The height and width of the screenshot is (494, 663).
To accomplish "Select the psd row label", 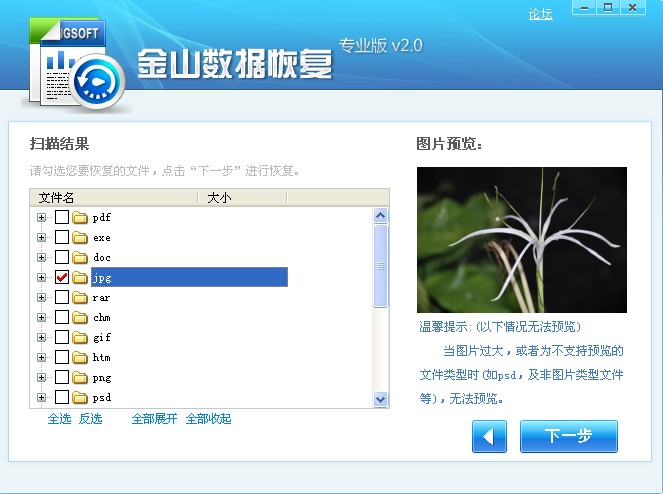I will pyautogui.click(x=102, y=398).
